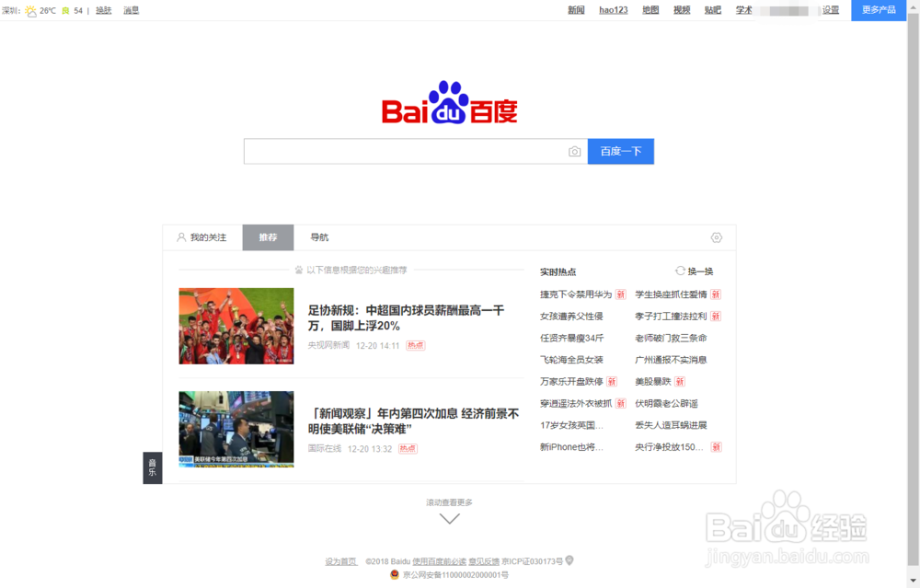Open the 地图 link
This screenshot has height=588, width=920.
[x=650, y=10]
